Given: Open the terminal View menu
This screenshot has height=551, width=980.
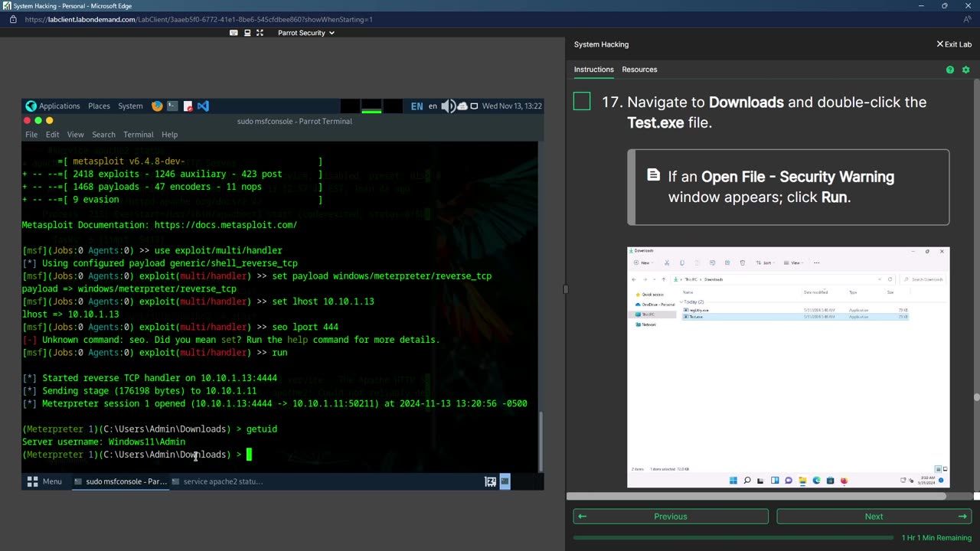Looking at the screenshot, I should [75, 135].
